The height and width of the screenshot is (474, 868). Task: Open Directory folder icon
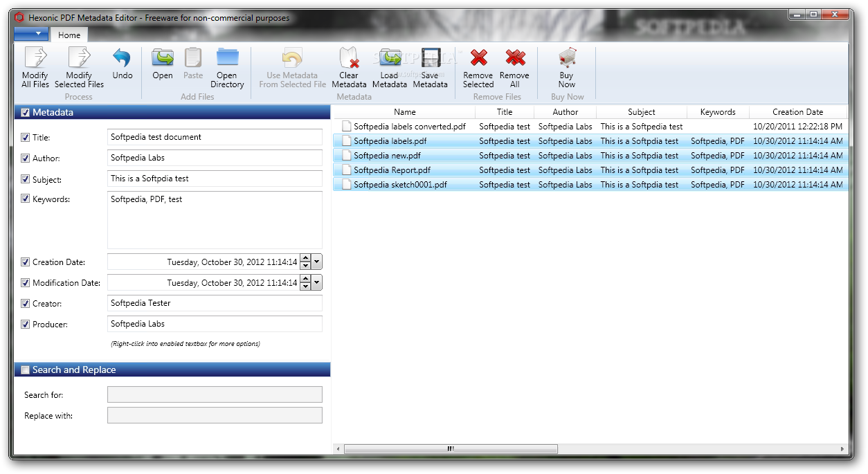point(227,58)
